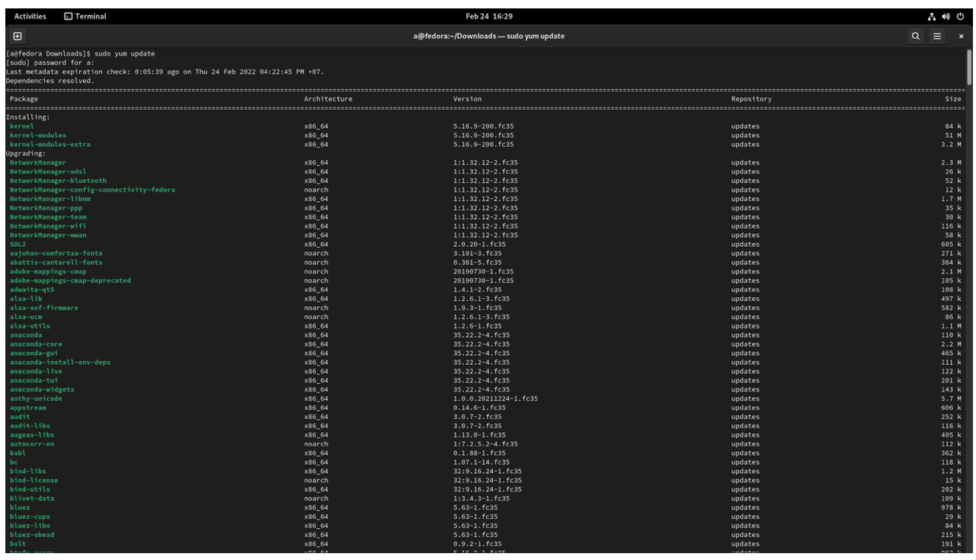Click the NetworkManager-wifi package name
The image size is (976, 560).
[x=48, y=226]
